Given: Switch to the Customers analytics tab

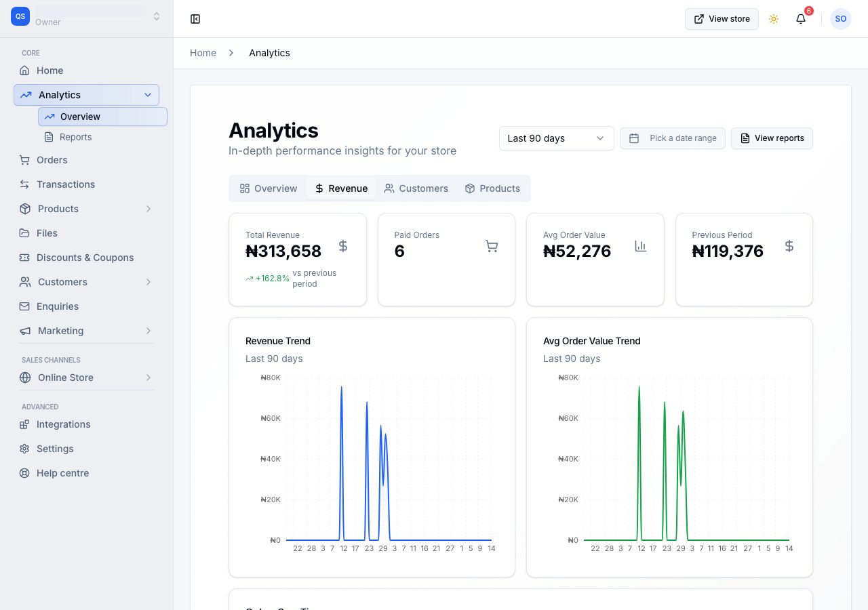Looking at the screenshot, I should (x=416, y=188).
